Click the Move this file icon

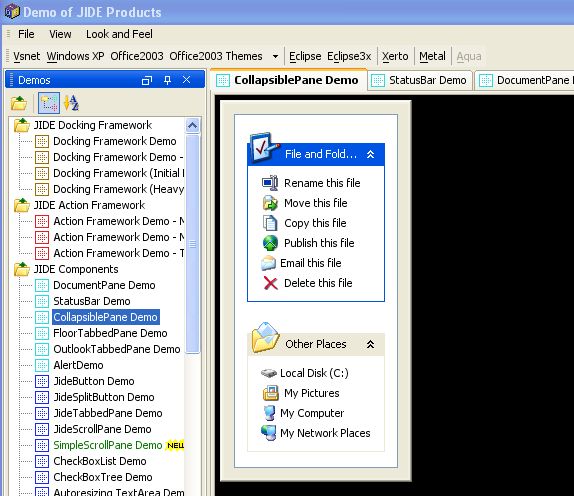tap(270, 203)
